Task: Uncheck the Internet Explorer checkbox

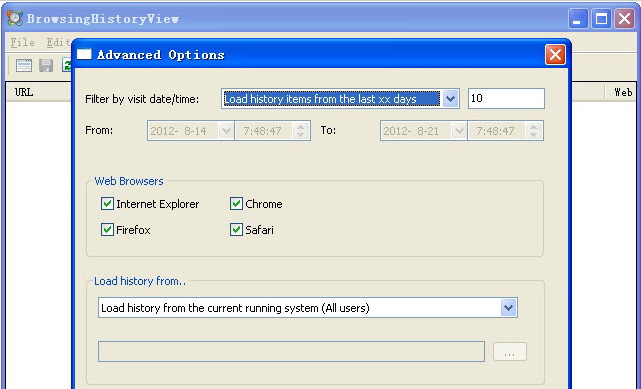Action: (x=107, y=203)
